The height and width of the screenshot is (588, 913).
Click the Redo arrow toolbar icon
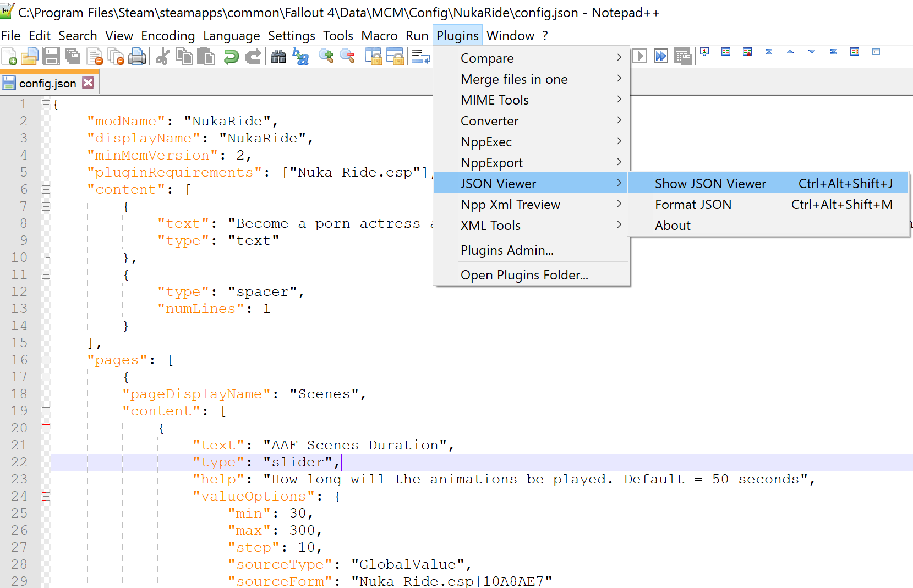coord(253,57)
